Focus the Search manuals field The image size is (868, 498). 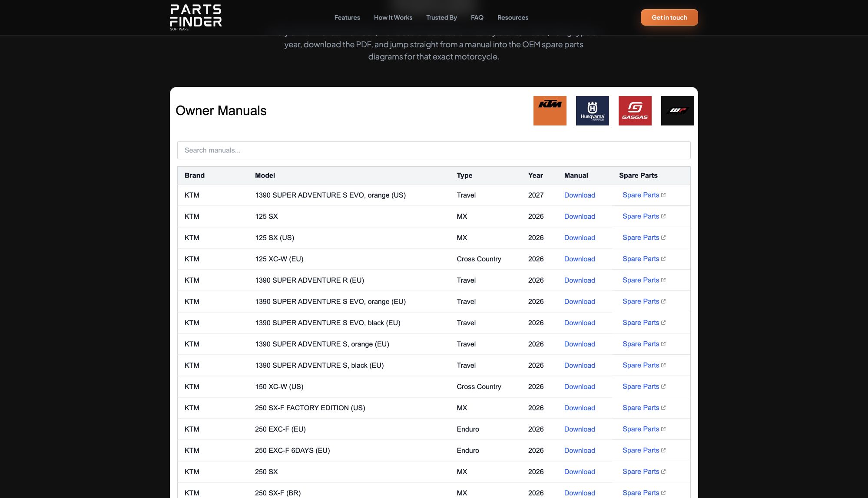tap(434, 150)
